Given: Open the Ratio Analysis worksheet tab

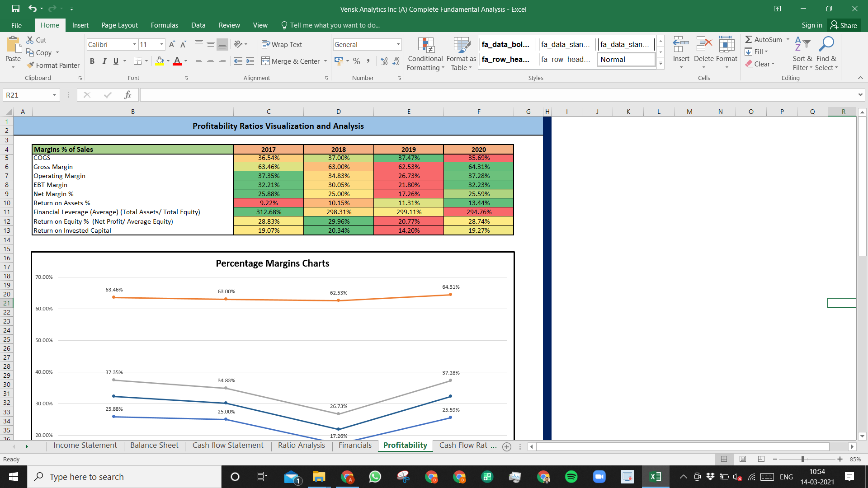Looking at the screenshot, I should pos(301,446).
